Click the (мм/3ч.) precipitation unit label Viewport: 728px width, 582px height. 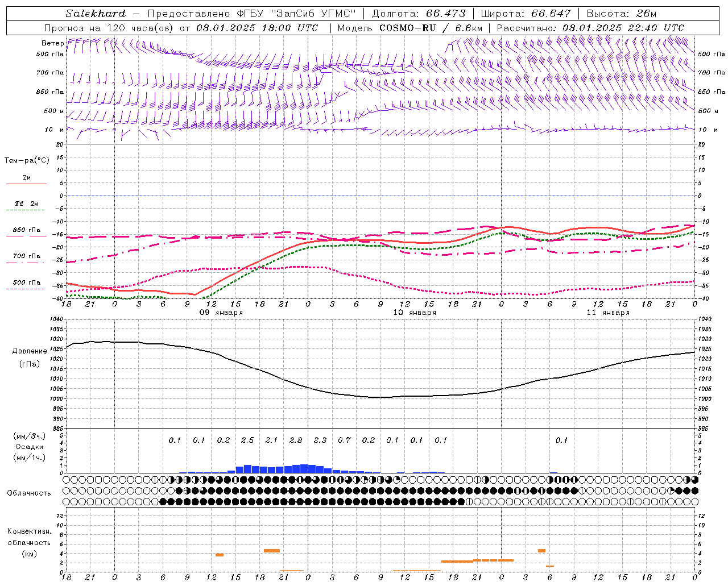click(30, 436)
